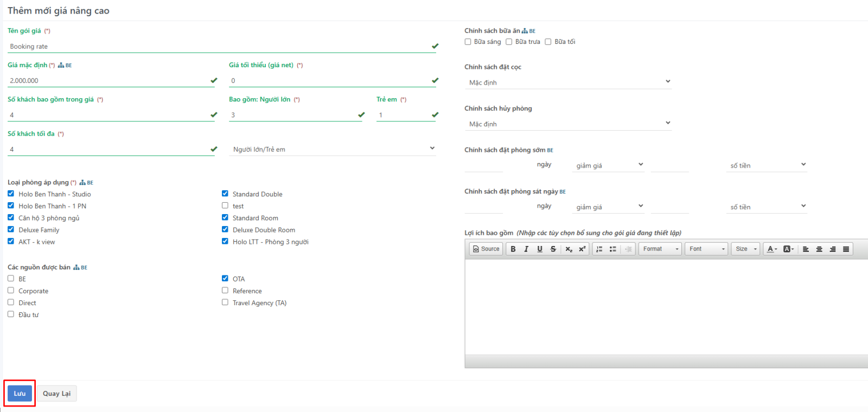Tick the Bữa tối meal checkbox

[x=548, y=42]
